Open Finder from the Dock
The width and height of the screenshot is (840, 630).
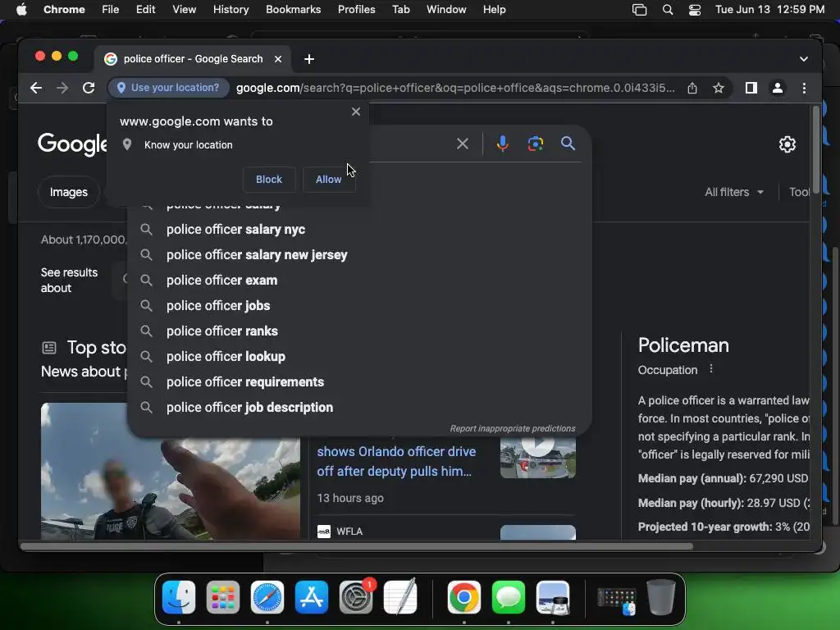pyautogui.click(x=178, y=597)
